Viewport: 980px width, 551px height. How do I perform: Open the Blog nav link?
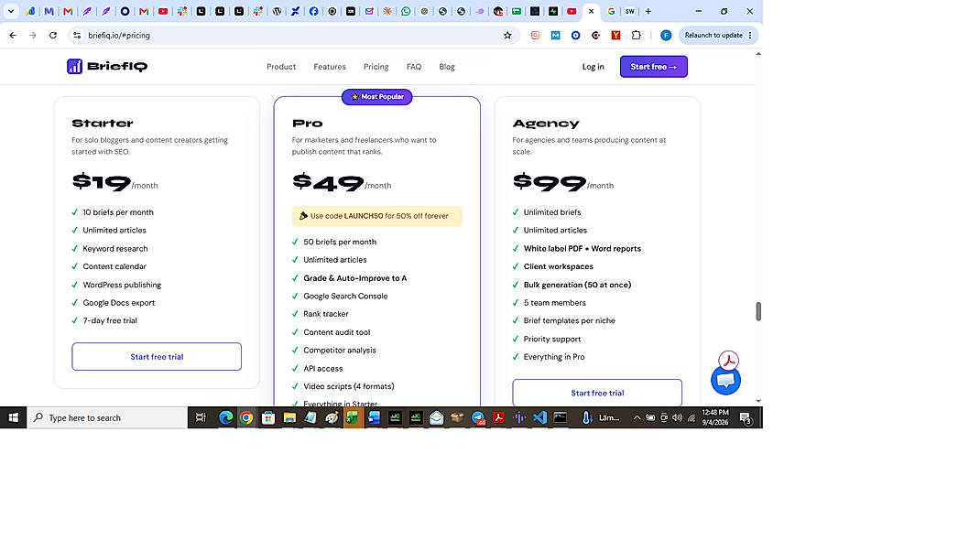[447, 67]
